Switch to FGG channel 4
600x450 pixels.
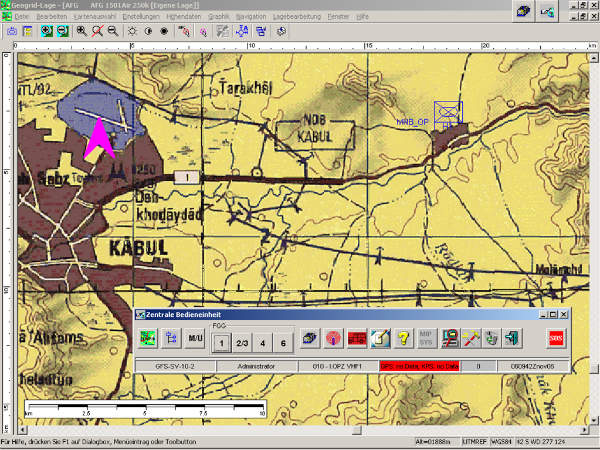tap(264, 342)
